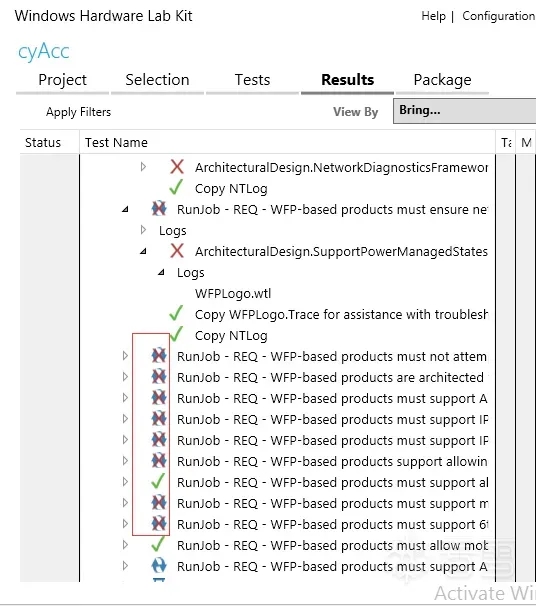
Task: Click red X next to ArchitecturalDesign.SupportPowerManagedStates
Action: click(177, 251)
